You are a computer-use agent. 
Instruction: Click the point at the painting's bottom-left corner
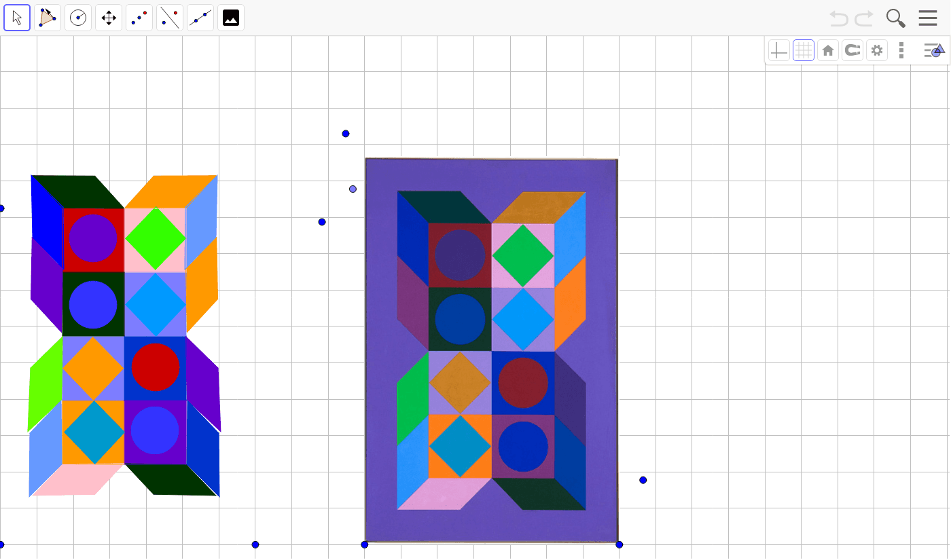tap(365, 544)
